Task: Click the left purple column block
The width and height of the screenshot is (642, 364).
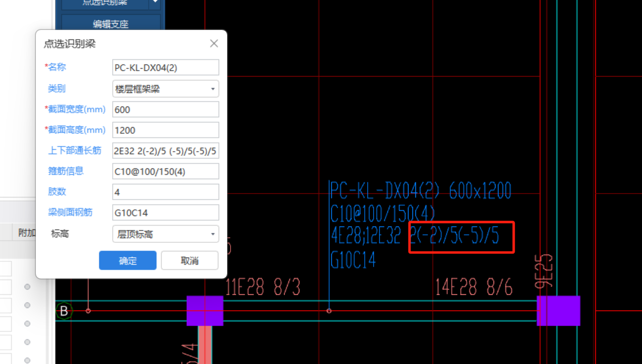Action: coord(205,311)
